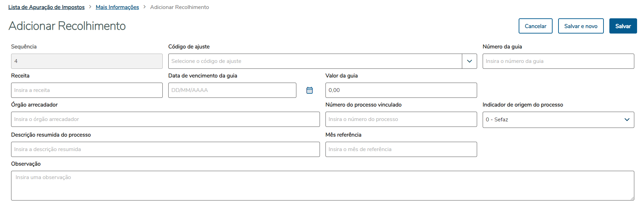The width and height of the screenshot is (644, 205).
Task: Click inside the Observação text area
Action: point(322,186)
